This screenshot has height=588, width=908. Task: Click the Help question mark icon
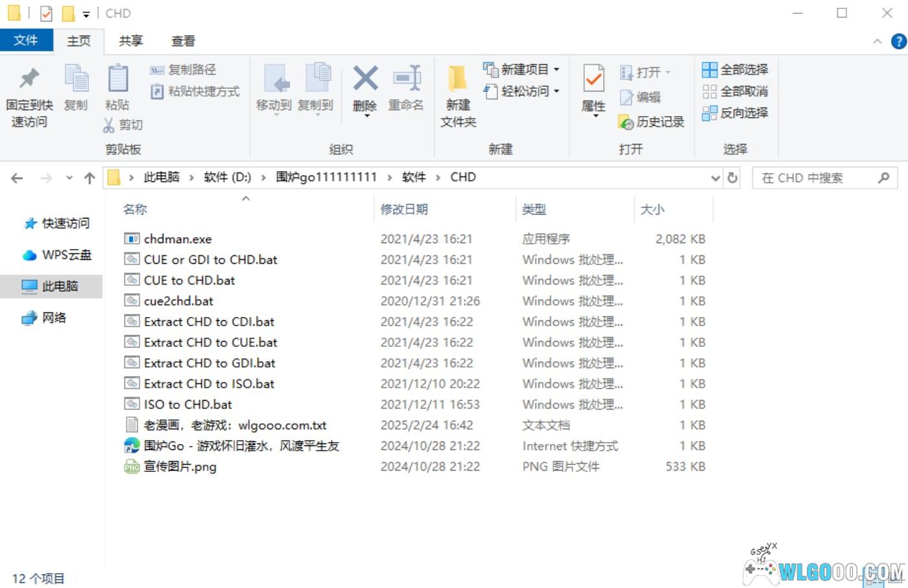click(898, 41)
